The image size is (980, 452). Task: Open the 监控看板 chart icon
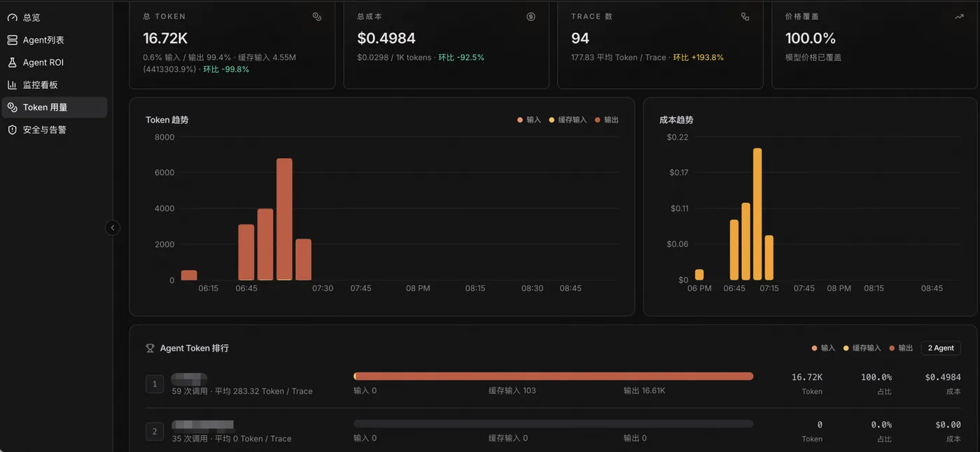[x=12, y=85]
